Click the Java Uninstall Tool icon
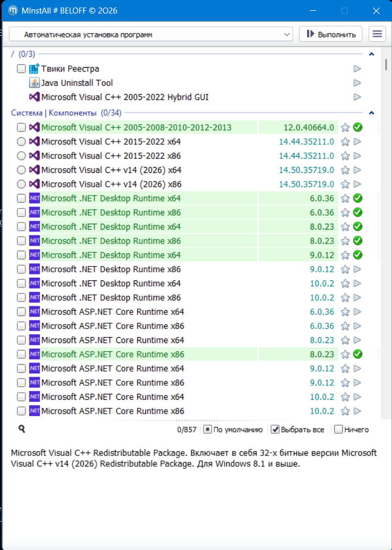This screenshot has height=550, width=392. pyautogui.click(x=35, y=83)
